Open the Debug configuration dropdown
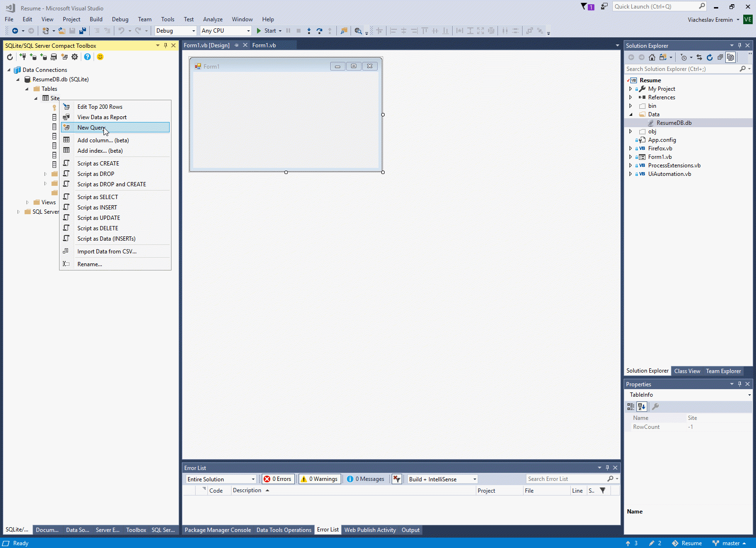 point(175,31)
